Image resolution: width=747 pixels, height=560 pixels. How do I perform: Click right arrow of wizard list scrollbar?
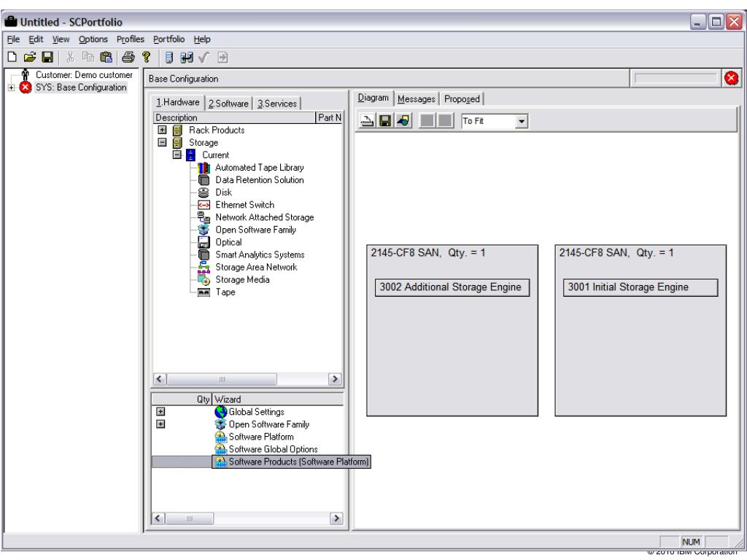(x=336, y=518)
